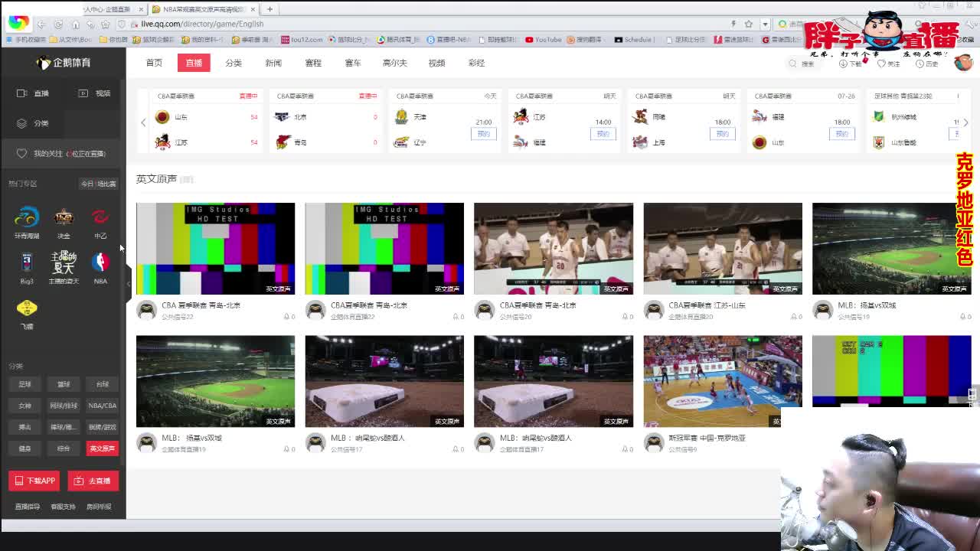The width and height of the screenshot is (980, 551).
Task: Click the 环青海湖 cycling icon
Action: tap(27, 218)
